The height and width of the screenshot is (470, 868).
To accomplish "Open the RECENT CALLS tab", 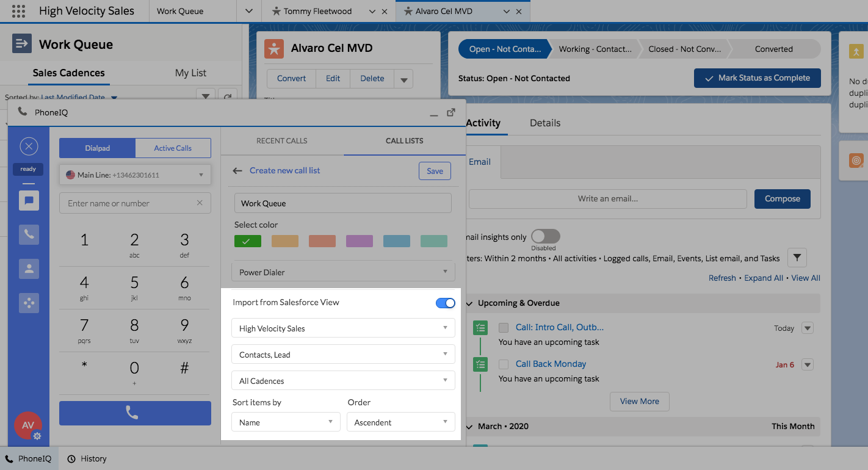I will (282, 141).
